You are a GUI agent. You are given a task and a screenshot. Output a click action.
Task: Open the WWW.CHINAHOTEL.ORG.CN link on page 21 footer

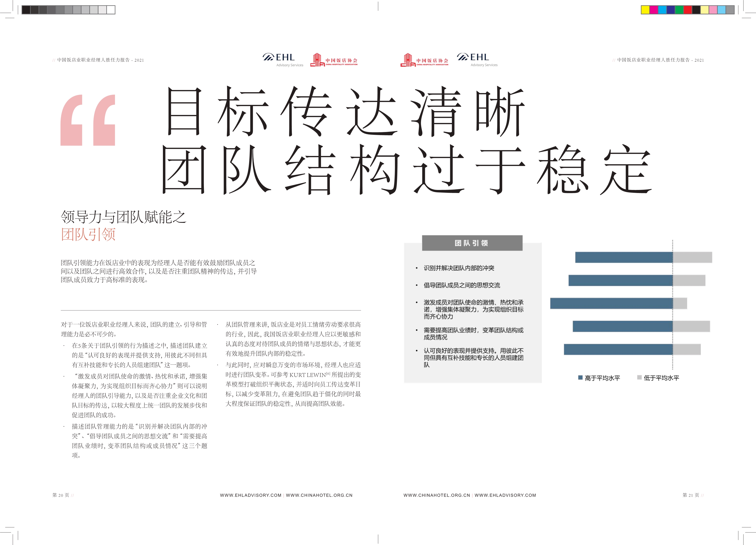[437, 495]
